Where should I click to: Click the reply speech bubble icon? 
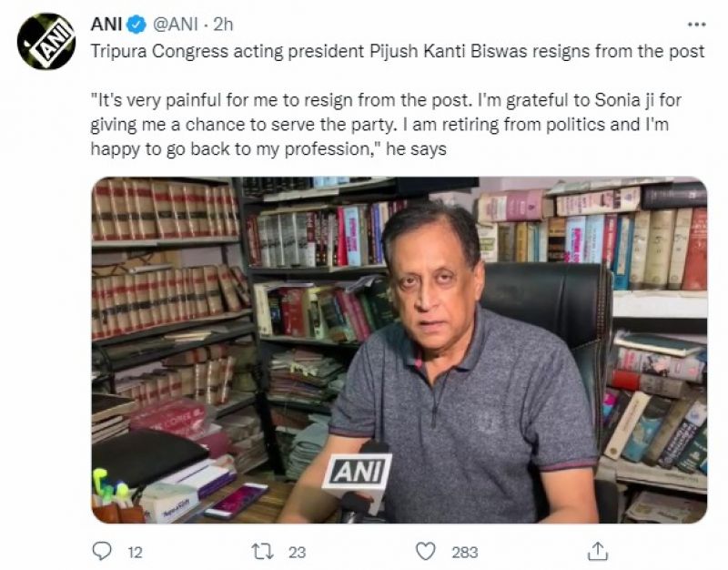coord(103,551)
